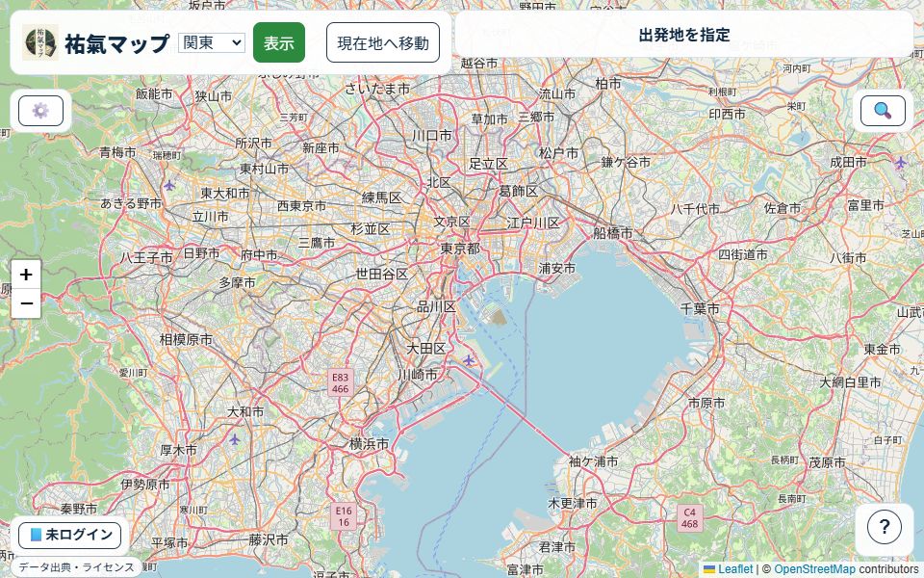Open the gear settings button
The width and height of the screenshot is (924, 578).
(x=40, y=111)
